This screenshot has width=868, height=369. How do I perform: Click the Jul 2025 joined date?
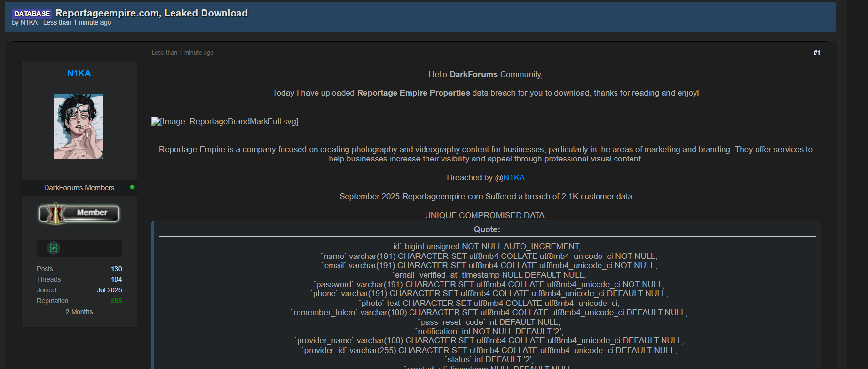(x=109, y=290)
